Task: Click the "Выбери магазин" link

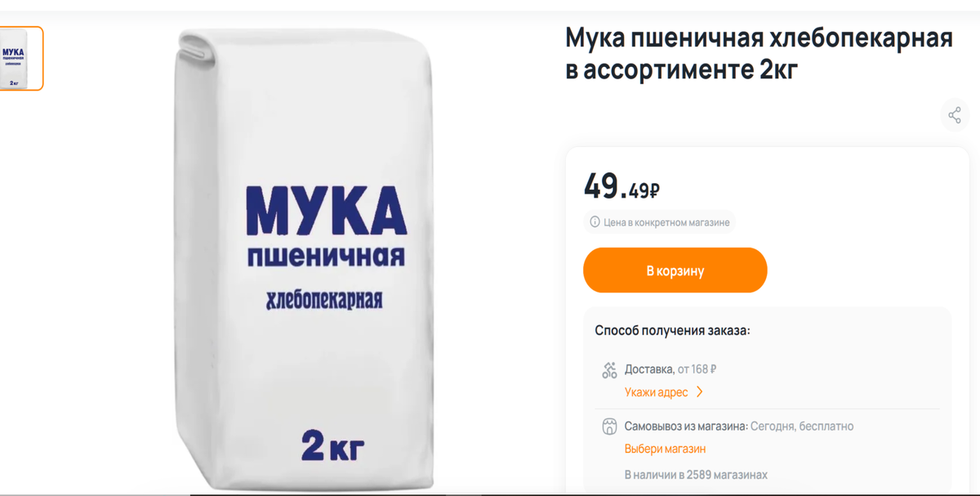Action: click(665, 449)
